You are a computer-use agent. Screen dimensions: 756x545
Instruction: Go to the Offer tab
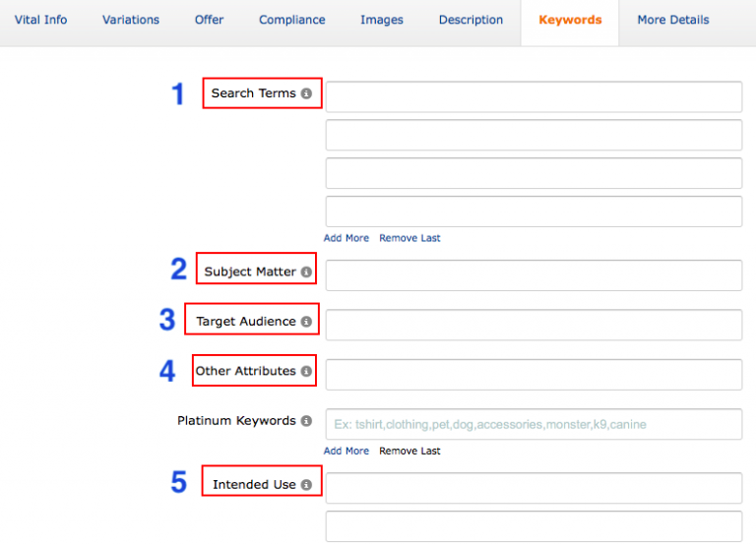click(x=210, y=20)
